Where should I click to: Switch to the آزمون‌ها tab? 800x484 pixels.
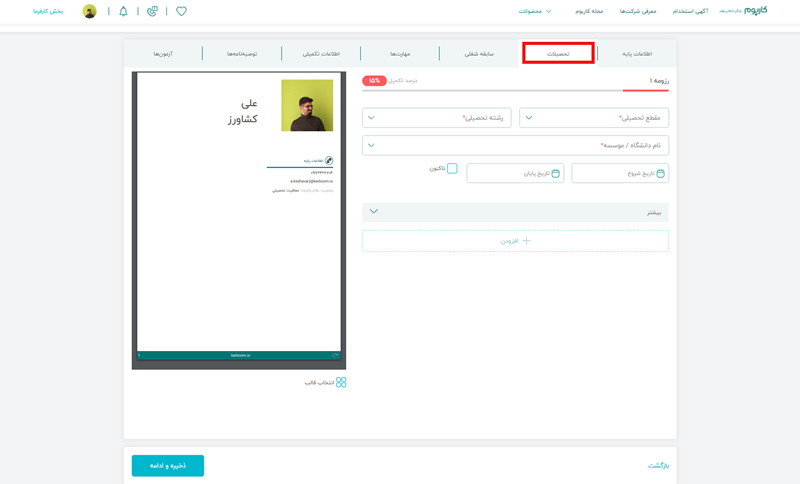click(163, 54)
